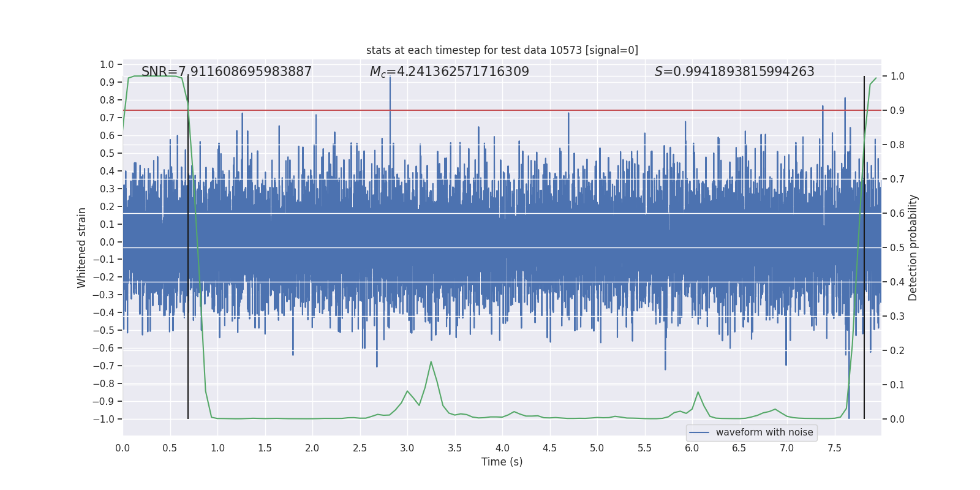The image size is (980, 490).
Task: Select the black vertical marker near 7.8 s
Action: [x=864, y=245]
